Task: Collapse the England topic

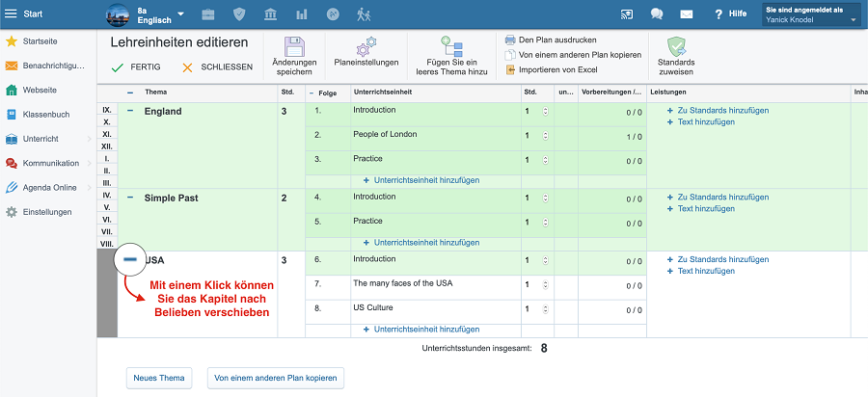Action: 130,111
